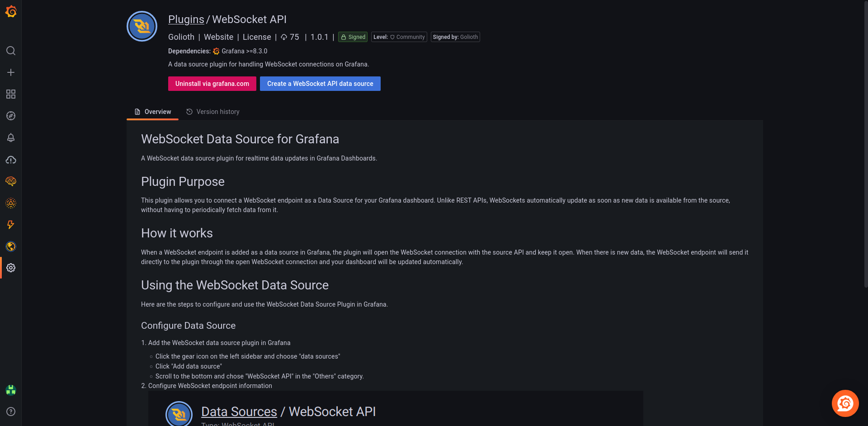Go to the Plugins breadcrumb link
868x426 pixels.
click(x=186, y=19)
